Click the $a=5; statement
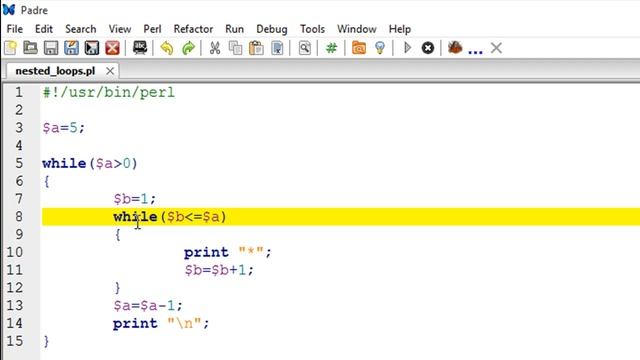Screen dimensions: 640x360 [x=64, y=128]
